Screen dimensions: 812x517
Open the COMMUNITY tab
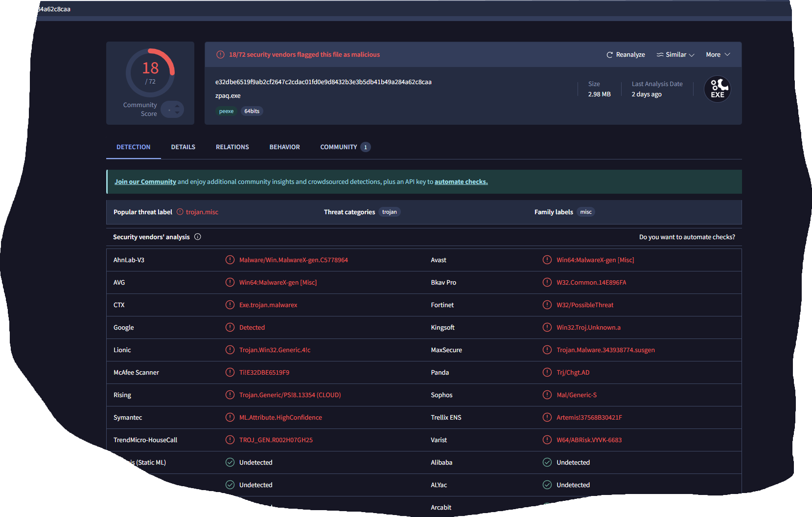point(345,147)
